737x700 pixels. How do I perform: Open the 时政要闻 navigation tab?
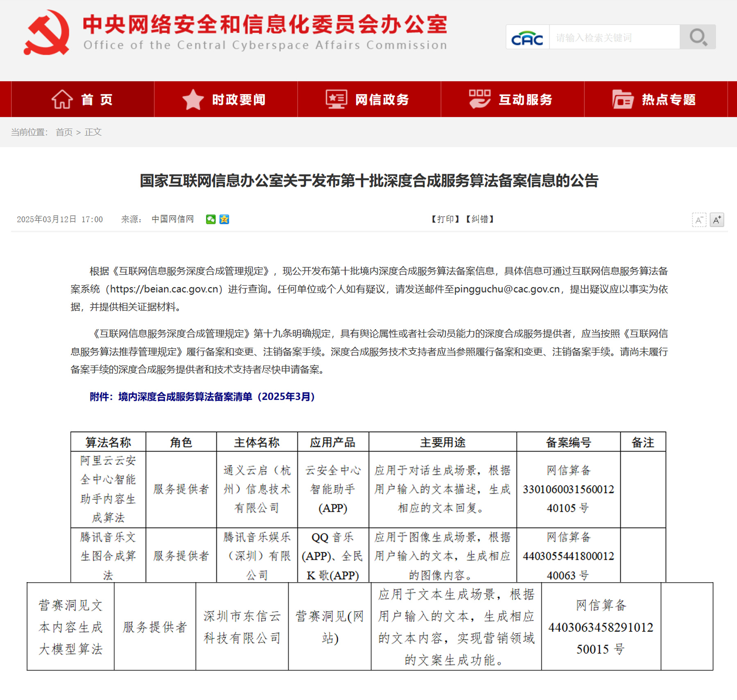[226, 99]
